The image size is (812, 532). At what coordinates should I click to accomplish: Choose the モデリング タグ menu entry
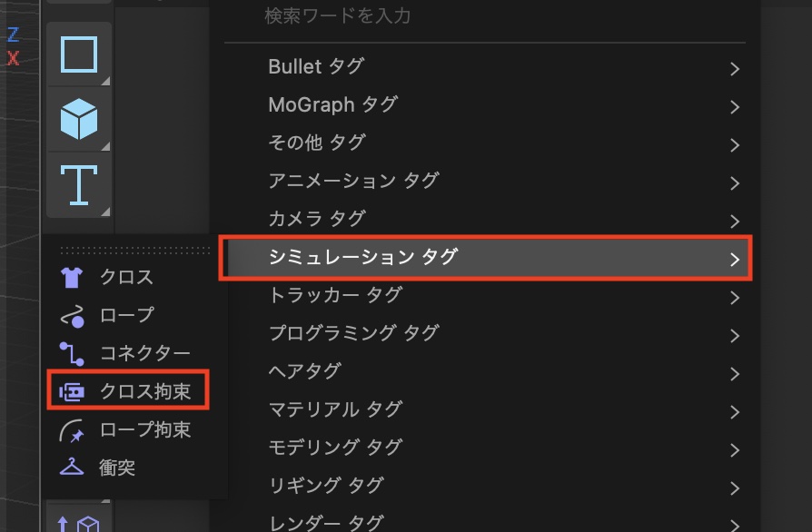click(335, 448)
